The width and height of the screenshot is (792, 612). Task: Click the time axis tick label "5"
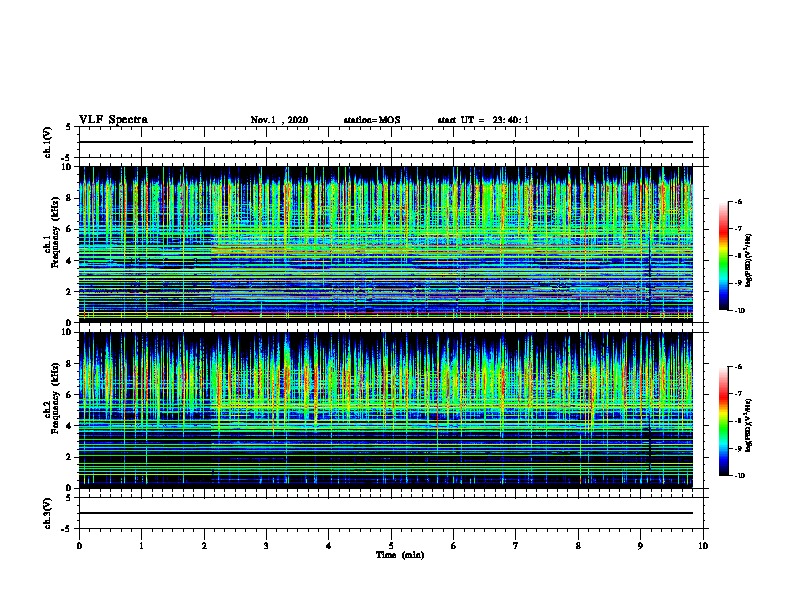pos(391,546)
